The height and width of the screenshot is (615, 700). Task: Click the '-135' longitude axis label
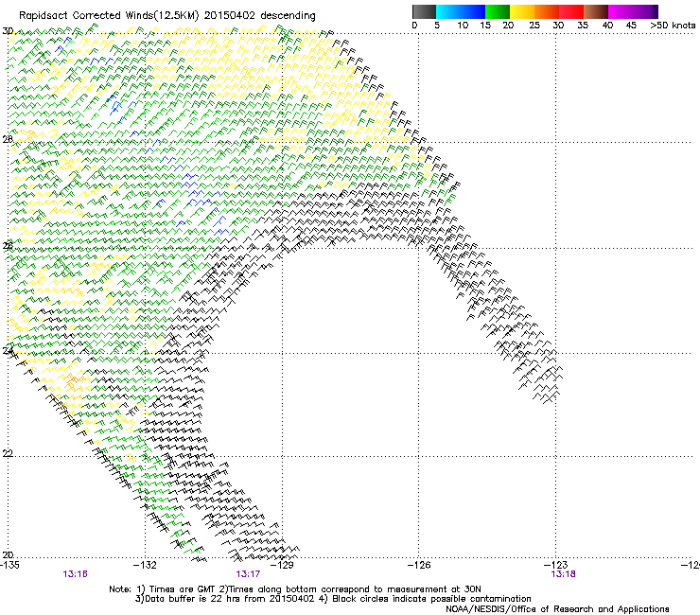coord(9,565)
